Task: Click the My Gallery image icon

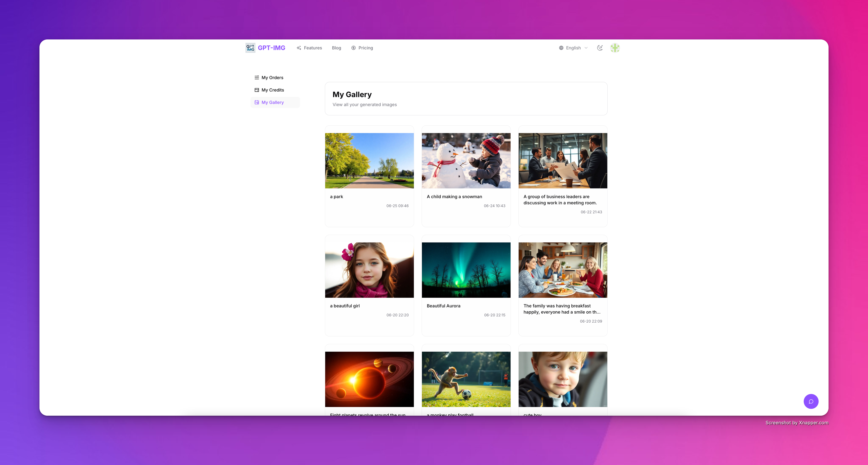Action: point(256,102)
